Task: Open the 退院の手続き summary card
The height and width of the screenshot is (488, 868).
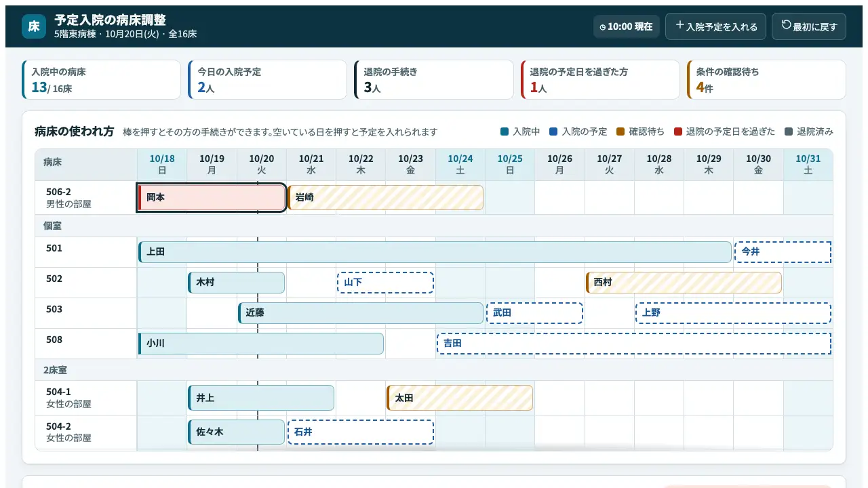Action: tap(434, 79)
